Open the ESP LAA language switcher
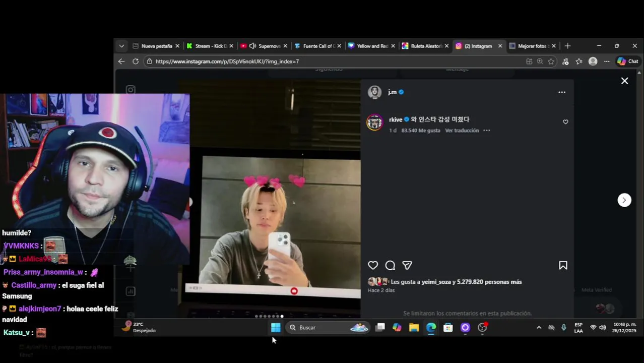The image size is (644, 363). (x=578, y=328)
